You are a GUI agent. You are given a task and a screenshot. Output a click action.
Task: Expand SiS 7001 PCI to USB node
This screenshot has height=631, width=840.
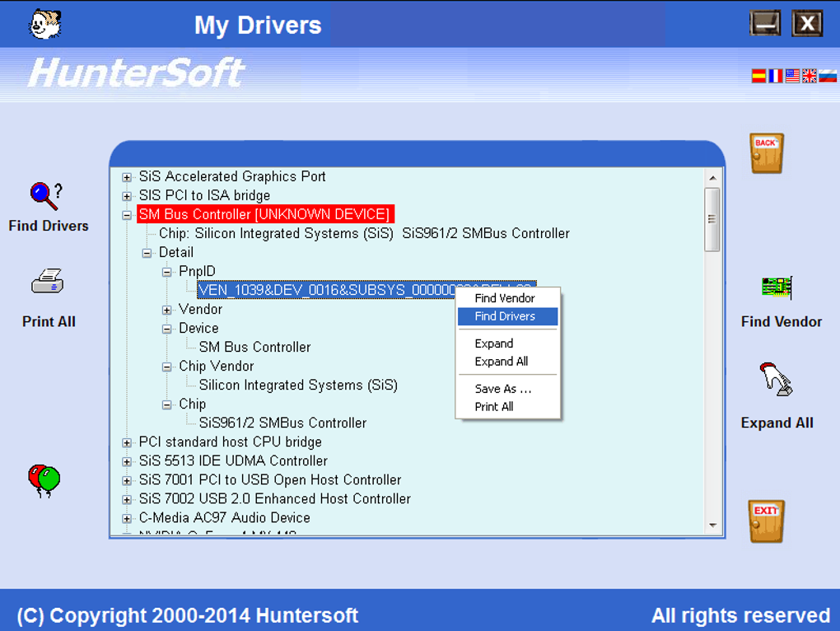[127, 481]
